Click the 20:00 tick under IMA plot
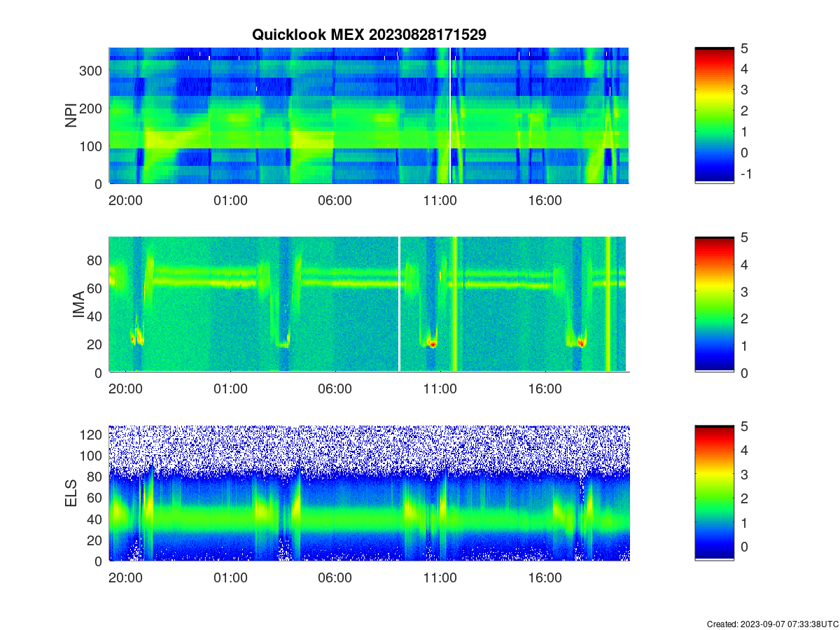This screenshot has width=840, height=630. click(x=125, y=389)
